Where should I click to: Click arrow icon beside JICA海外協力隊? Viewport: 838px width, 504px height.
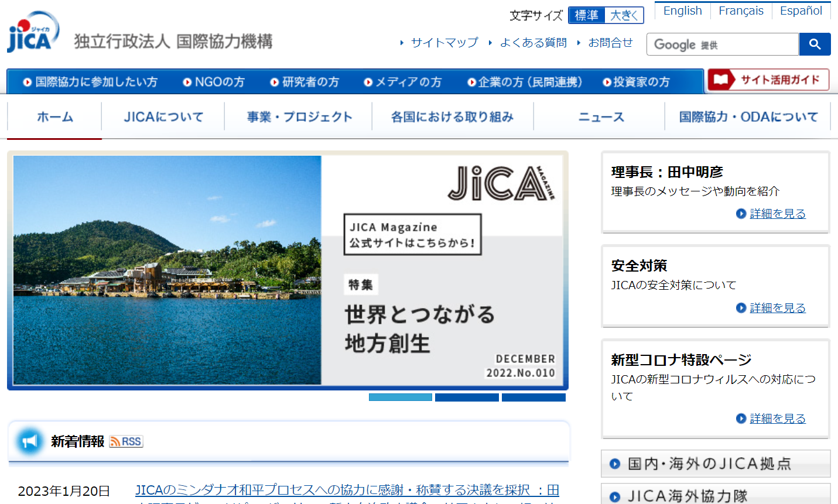[x=615, y=496]
